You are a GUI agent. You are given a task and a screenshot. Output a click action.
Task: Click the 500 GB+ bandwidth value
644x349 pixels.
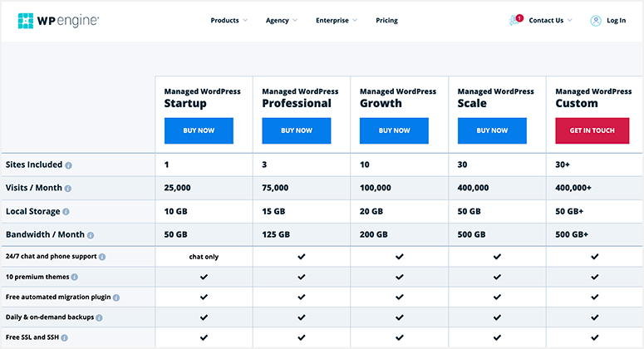[x=572, y=235]
